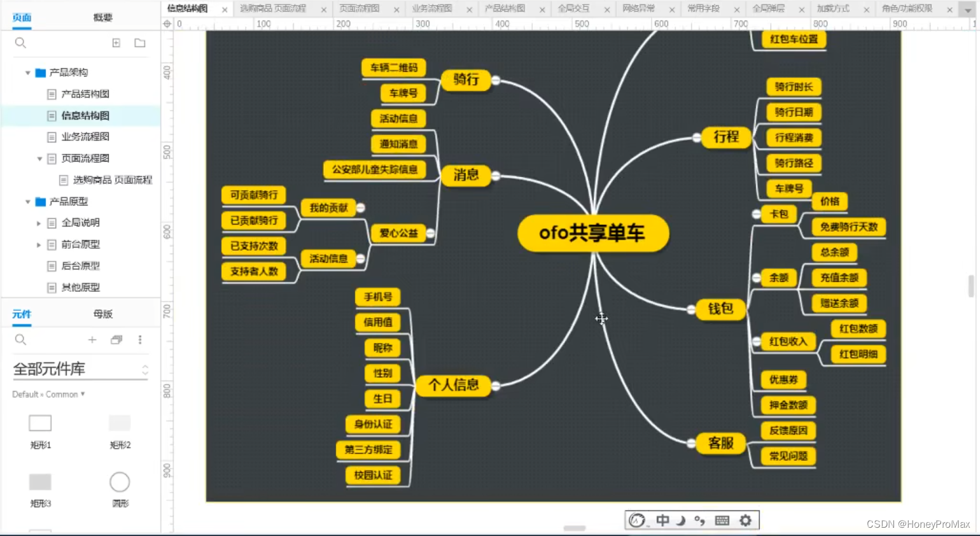Select the 免费骑行天数 node
The width and height of the screenshot is (980, 536).
(x=849, y=227)
